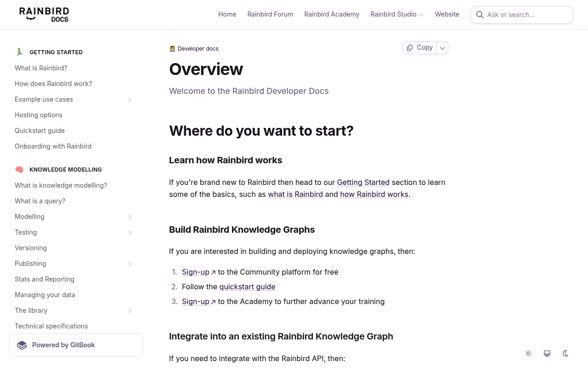Go to Home in top navigation

point(227,15)
